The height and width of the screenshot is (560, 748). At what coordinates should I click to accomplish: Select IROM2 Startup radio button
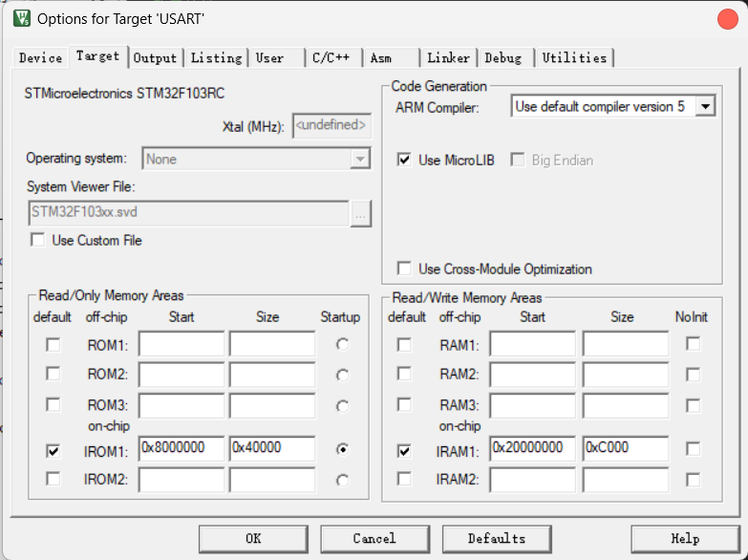(342, 481)
